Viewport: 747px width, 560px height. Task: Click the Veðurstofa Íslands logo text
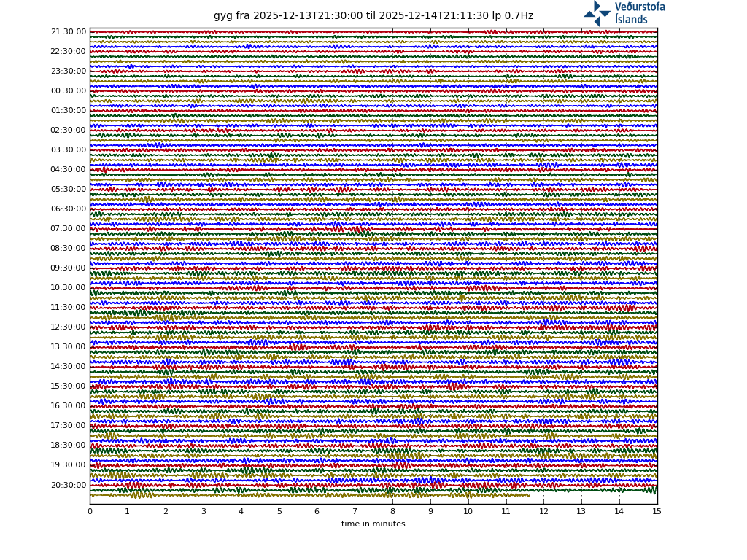click(x=639, y=13)
